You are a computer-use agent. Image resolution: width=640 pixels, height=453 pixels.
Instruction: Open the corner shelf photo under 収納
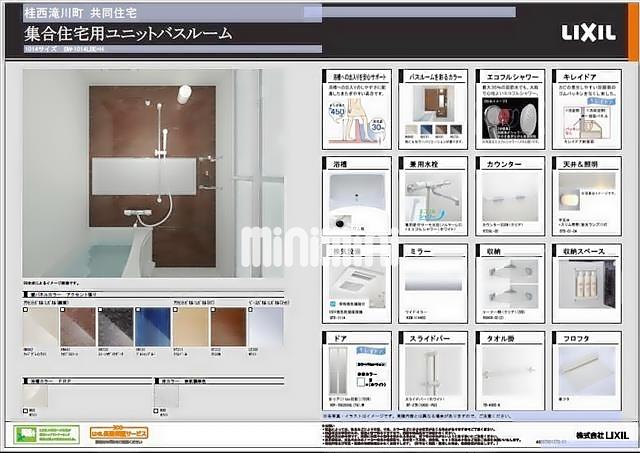[510, 284]
